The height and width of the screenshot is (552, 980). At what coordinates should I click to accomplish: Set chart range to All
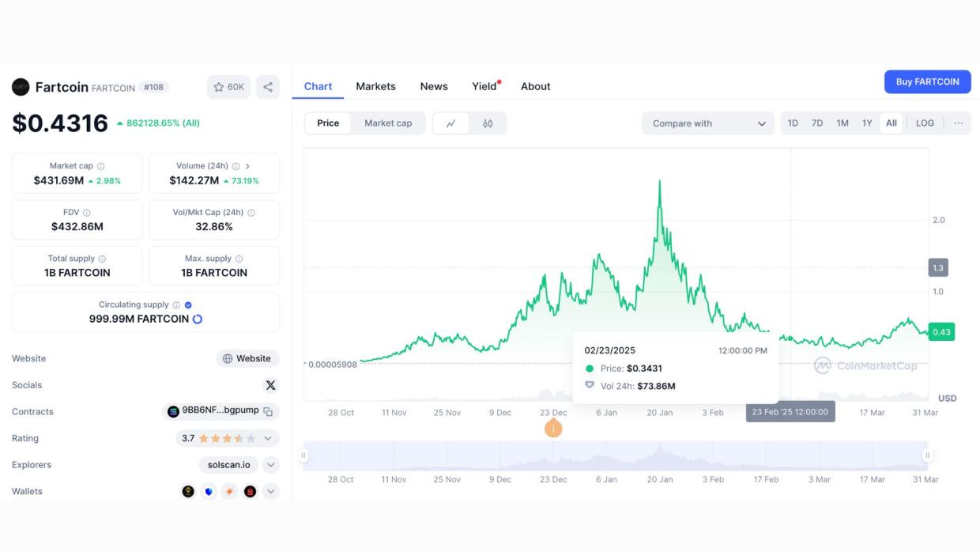click(x=891, y=123)
